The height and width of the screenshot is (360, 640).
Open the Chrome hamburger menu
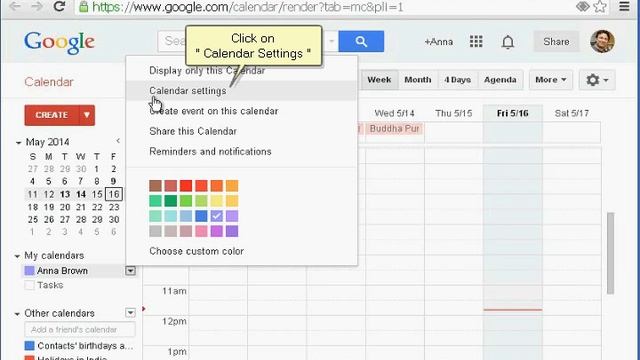(x=624, y=7)
